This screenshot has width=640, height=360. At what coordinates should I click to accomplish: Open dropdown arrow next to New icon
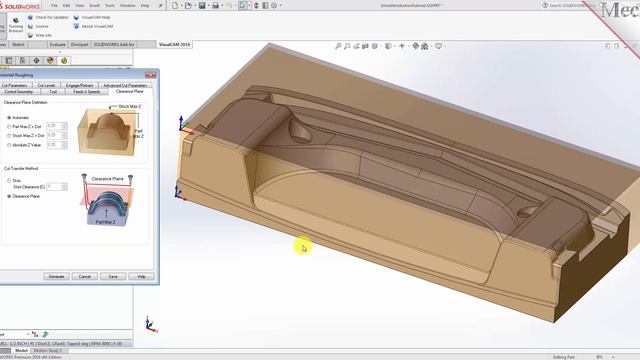click(181, 6)
